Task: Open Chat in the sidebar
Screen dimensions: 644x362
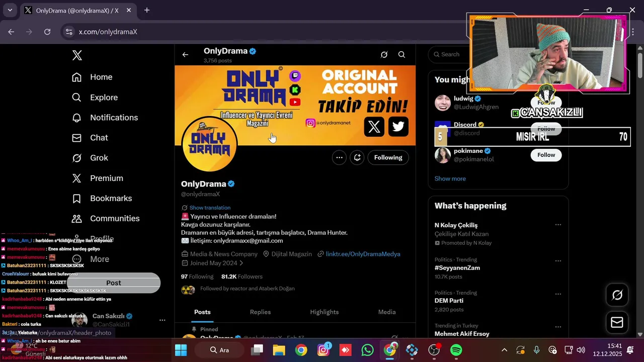Action: [x=90, y=138]
